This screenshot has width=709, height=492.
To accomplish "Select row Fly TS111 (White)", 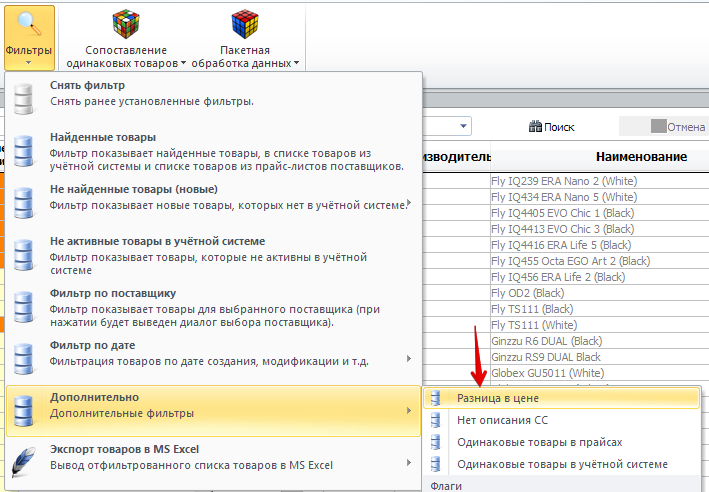I will click(534, 325).
